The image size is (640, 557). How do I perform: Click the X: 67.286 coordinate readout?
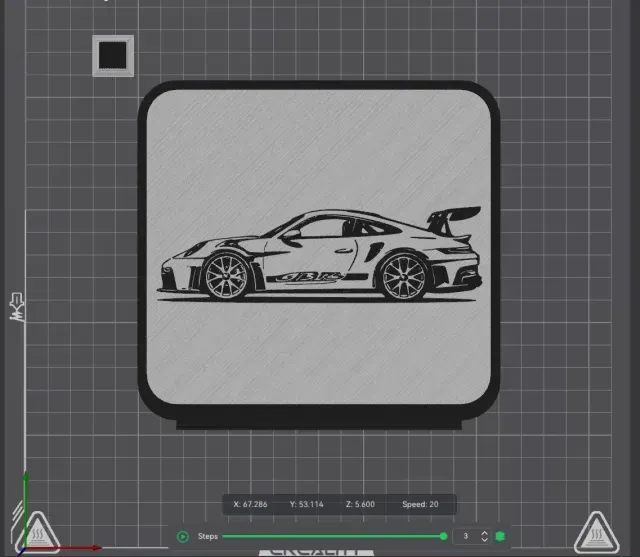point(250,504)
